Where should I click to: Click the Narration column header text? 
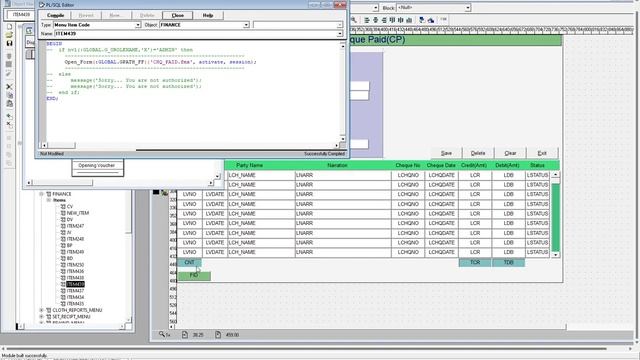pyautogui.click(x=337, y=165)
